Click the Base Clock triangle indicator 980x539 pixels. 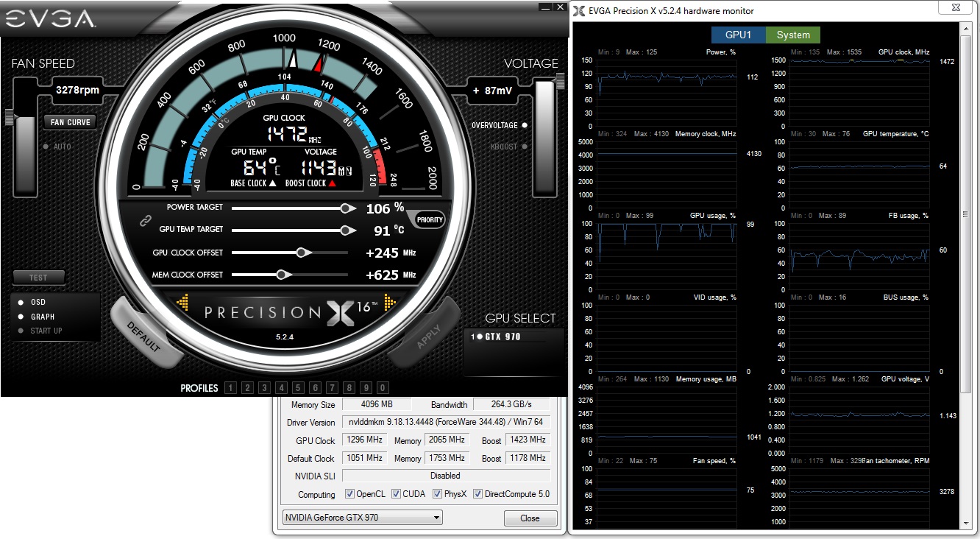coord(272,183)
